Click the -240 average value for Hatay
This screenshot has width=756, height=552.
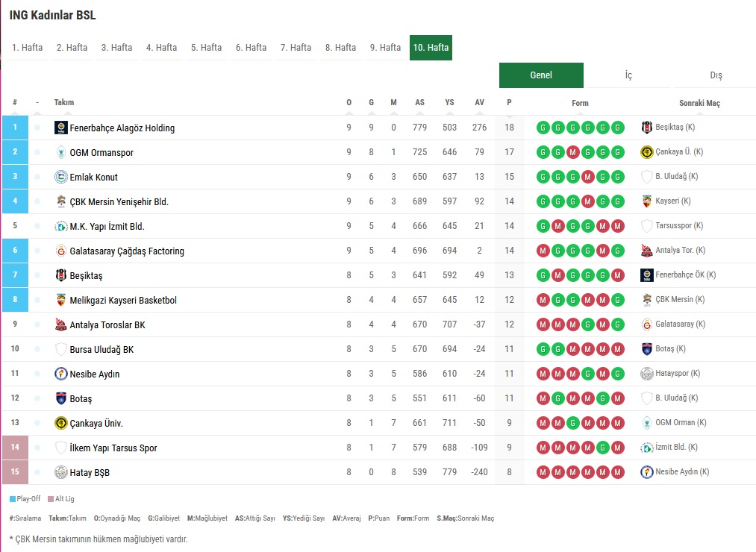pos(479,472)
